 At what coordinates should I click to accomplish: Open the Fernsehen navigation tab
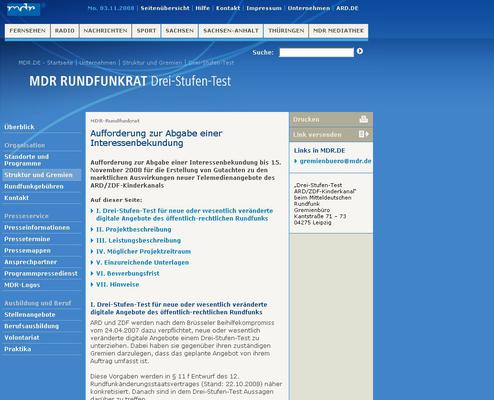[27, 31]
